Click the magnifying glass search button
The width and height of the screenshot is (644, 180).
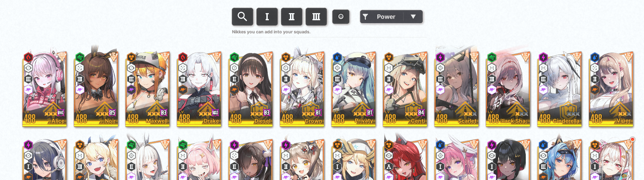[x=242, y=17]
